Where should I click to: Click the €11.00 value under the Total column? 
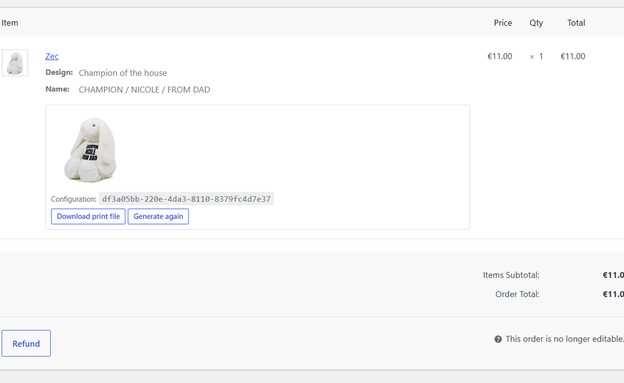coord(573,56)
